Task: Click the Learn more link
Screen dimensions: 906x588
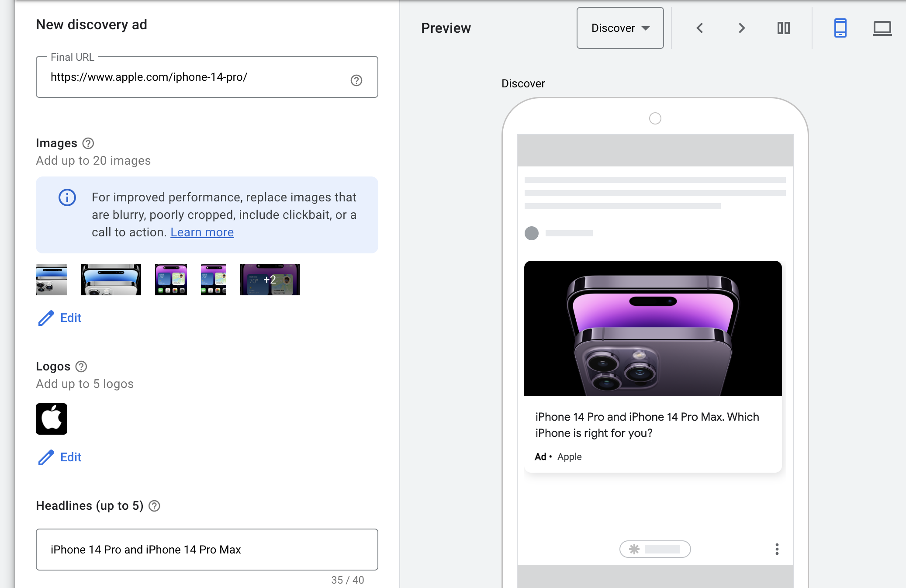Action: pyautogui.click(x=202, y=232)
